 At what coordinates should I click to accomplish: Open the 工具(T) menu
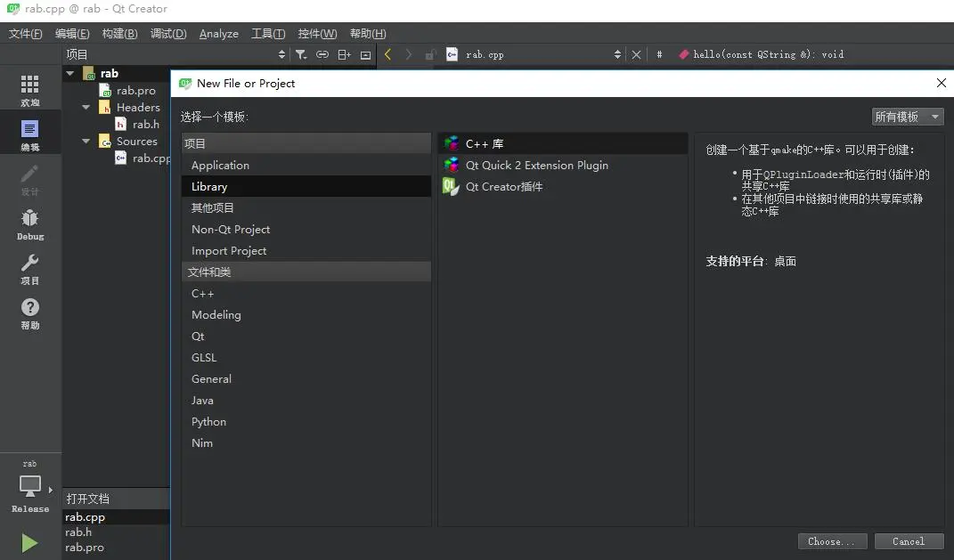[268, 34]
